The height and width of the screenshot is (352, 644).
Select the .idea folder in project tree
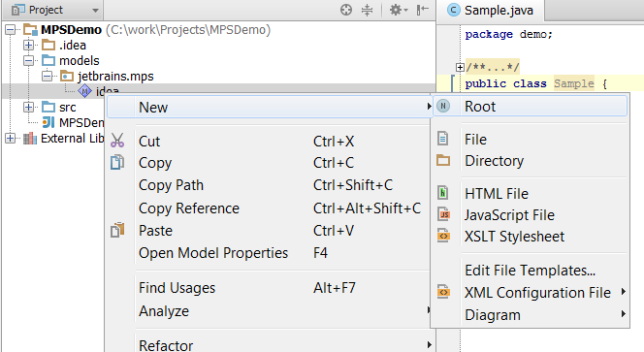coord(73,46)
